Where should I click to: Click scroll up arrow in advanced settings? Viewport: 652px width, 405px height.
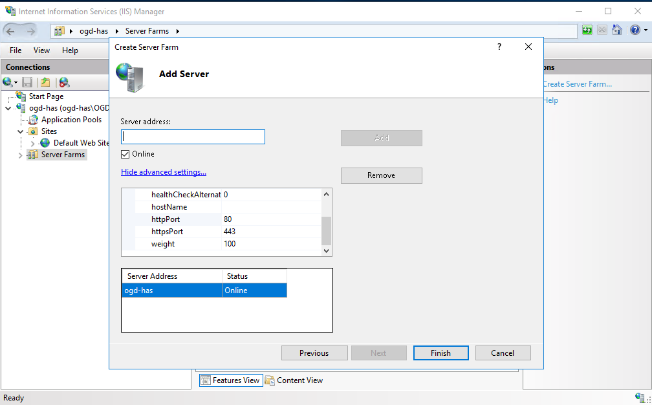tap(326, 194)
